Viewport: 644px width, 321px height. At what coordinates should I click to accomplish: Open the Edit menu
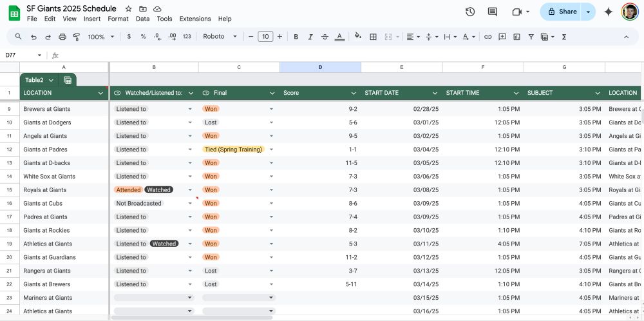[50, 19]
